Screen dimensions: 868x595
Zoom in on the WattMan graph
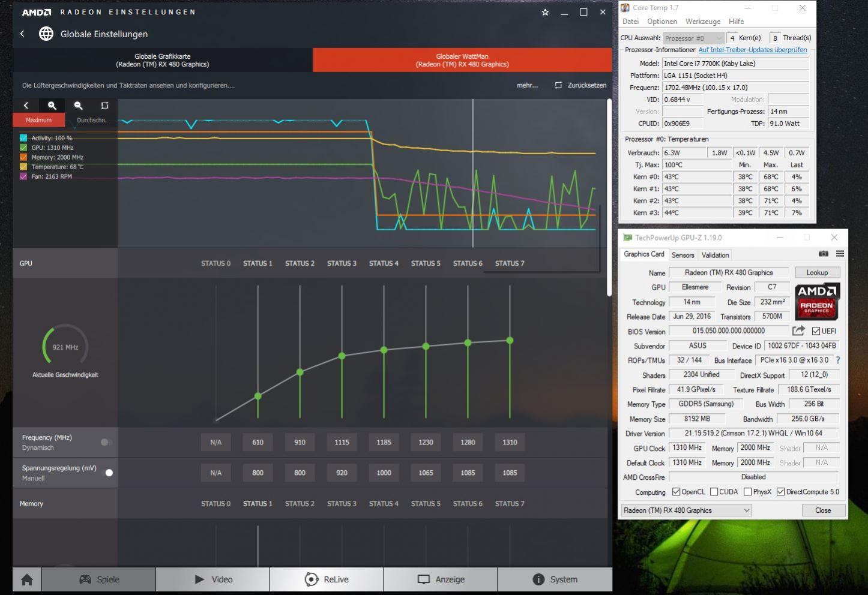tap(52, 106)
